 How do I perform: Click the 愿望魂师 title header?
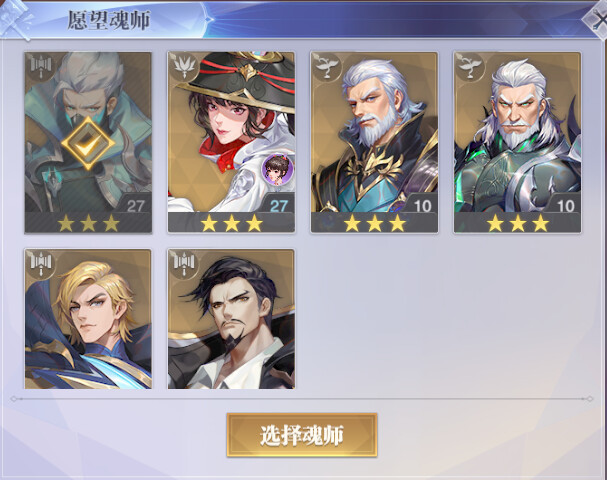pyautogui.click(x=109, y=20)
